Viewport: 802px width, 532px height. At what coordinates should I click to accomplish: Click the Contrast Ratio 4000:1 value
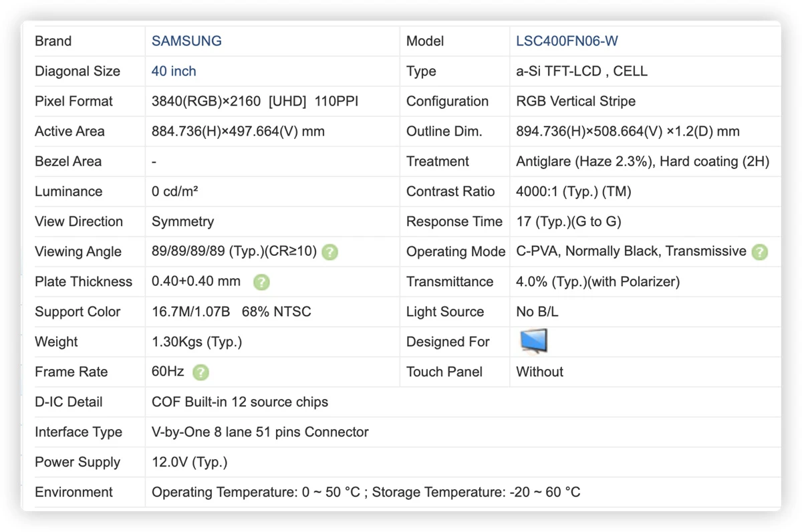(573, 191)
